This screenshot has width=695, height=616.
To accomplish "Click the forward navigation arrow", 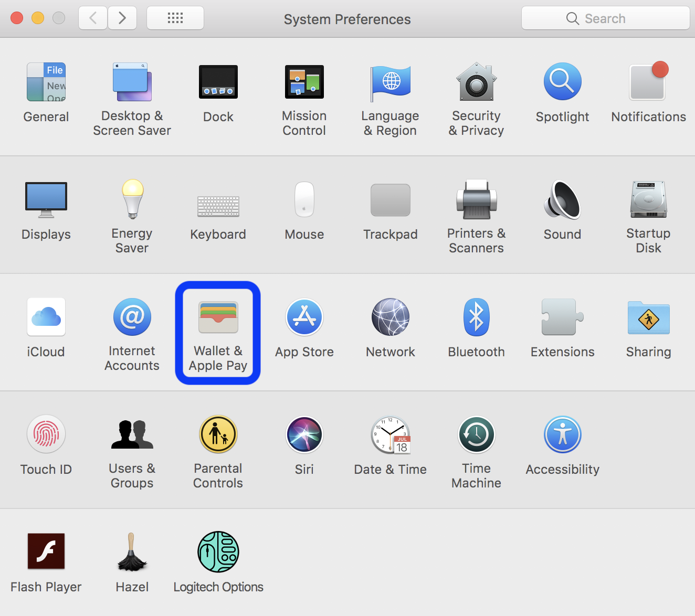I will click(x=122, y=18).
